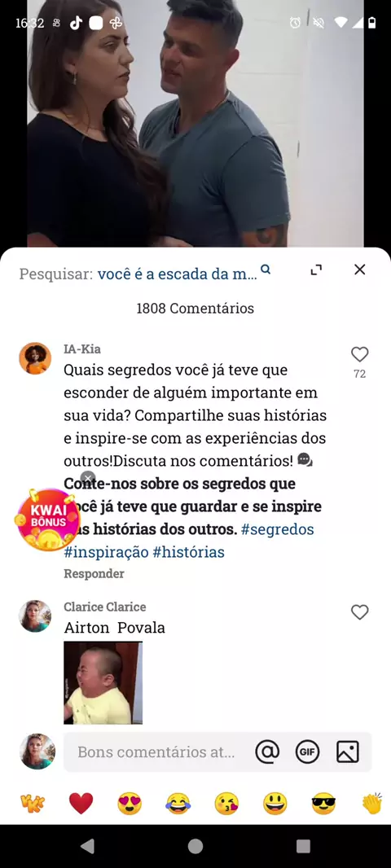Attach an image to the comment
The width and height of the screenshot is (391, 868).
pos(347,752)
